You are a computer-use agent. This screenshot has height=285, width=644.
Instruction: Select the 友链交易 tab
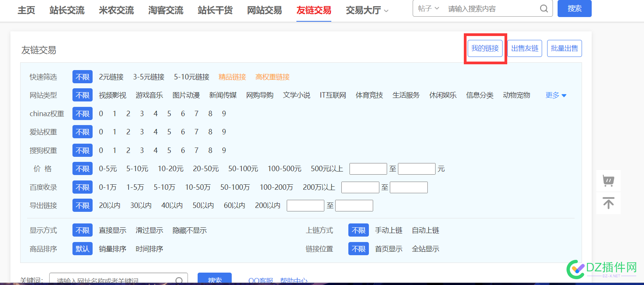[x=314, y=10]
